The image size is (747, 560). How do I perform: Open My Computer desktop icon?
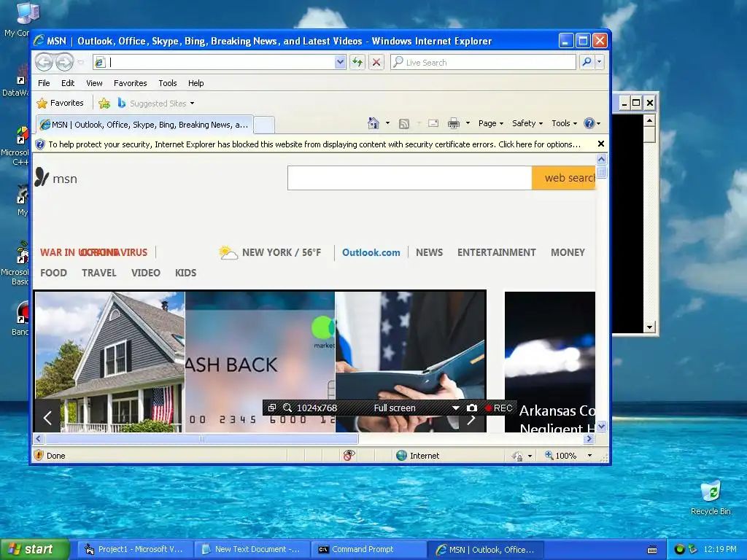pyautogui.click(x=28, y=13)
